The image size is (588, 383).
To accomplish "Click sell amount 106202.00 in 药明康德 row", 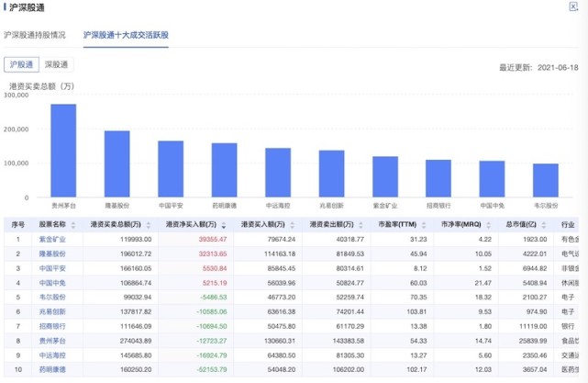I will click(x=349, y=370).
